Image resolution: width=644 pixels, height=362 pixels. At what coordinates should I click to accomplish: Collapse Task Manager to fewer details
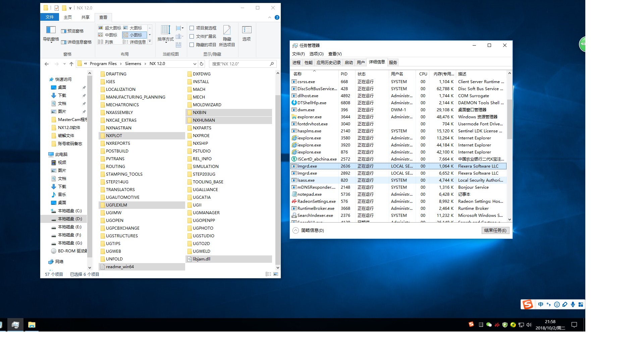pos(308,230)
